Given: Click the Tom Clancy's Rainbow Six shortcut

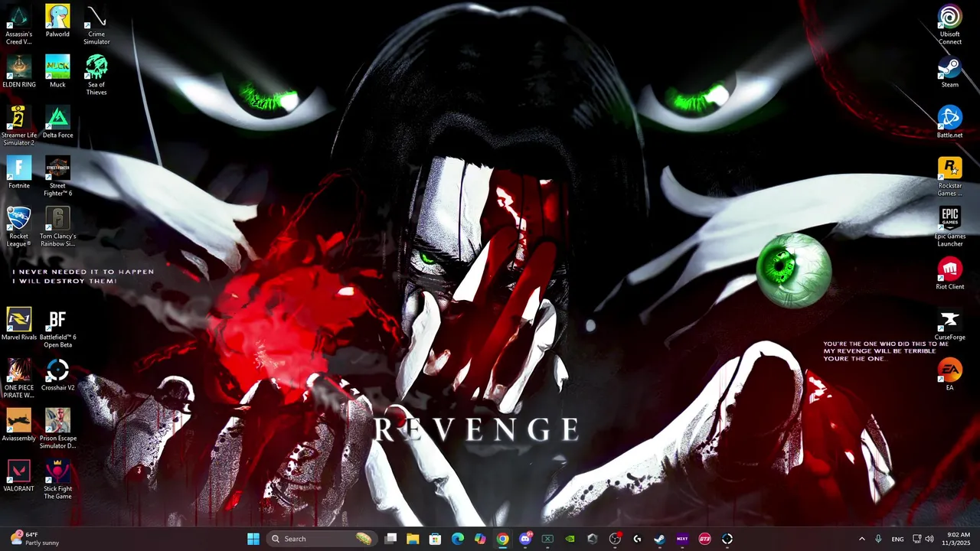Looking at the screenshot, I should pos(57,227).
